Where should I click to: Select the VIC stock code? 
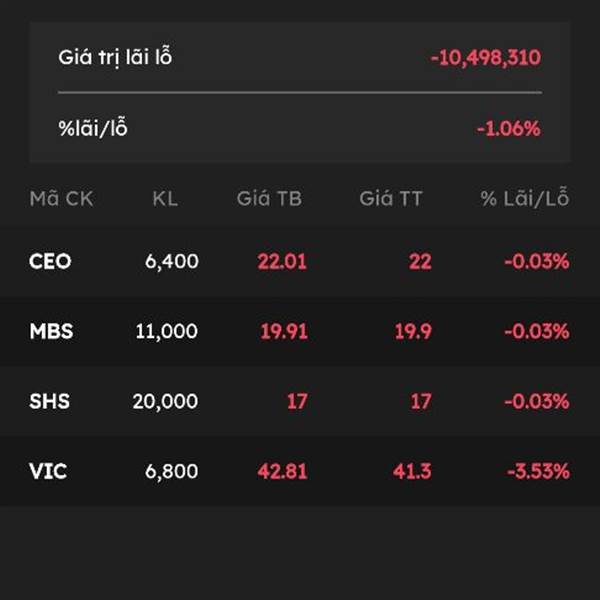[x=48, y=471]
